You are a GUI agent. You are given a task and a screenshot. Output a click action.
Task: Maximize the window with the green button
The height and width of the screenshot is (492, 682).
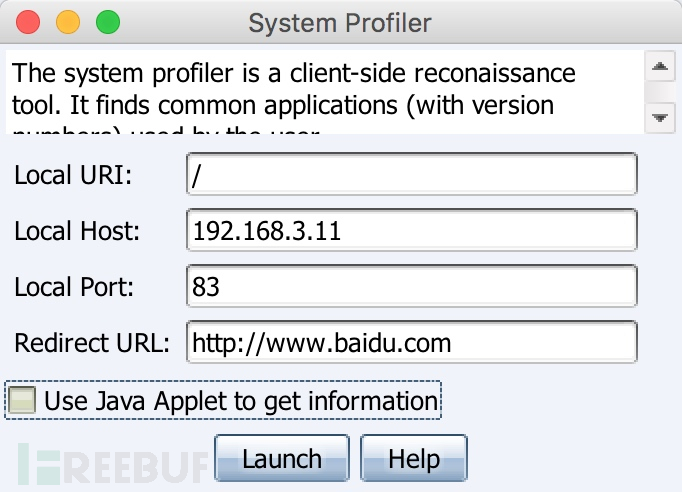[x=108, y=22]
